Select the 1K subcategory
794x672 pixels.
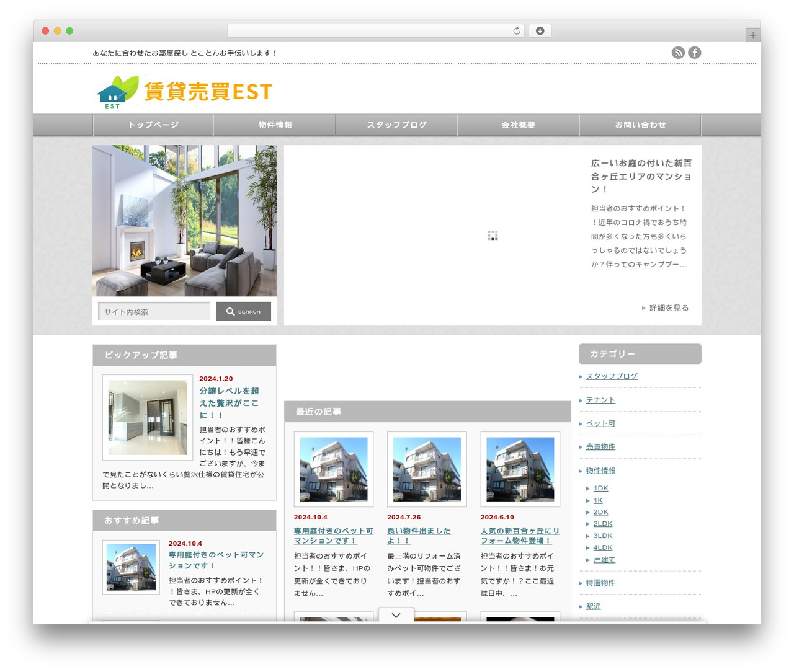[598, 500]
